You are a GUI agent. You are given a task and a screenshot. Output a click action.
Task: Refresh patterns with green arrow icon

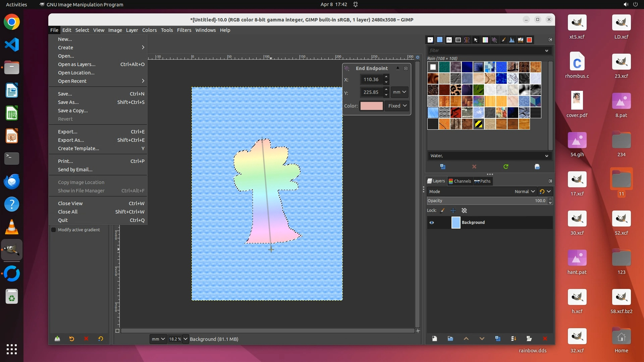(x=505, y=167)
